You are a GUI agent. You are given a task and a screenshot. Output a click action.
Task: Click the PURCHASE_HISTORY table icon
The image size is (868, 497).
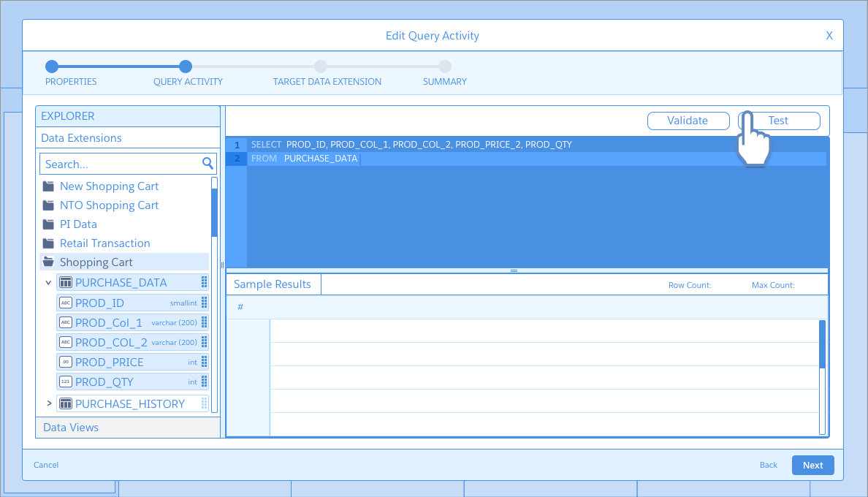pos(66,403)
